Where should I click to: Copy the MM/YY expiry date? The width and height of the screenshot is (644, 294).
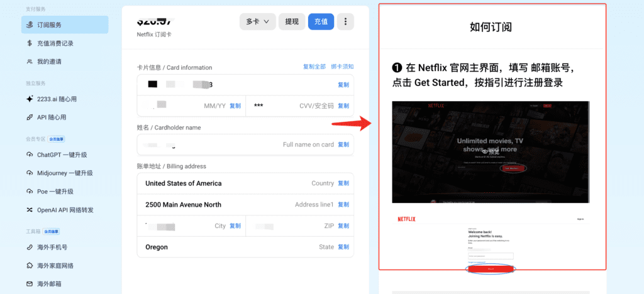[x=235, y=106]
